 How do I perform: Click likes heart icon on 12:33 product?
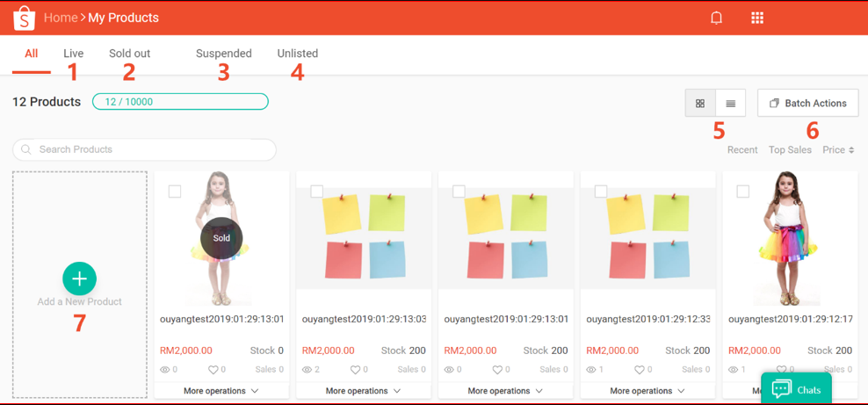click(640, 370)
